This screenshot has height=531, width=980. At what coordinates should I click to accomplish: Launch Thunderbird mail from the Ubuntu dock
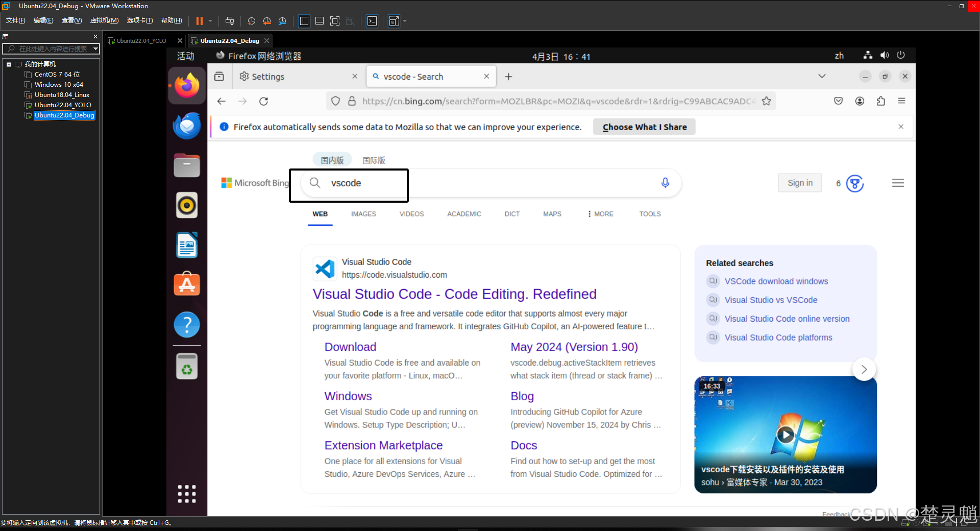[x=187, y=126]
